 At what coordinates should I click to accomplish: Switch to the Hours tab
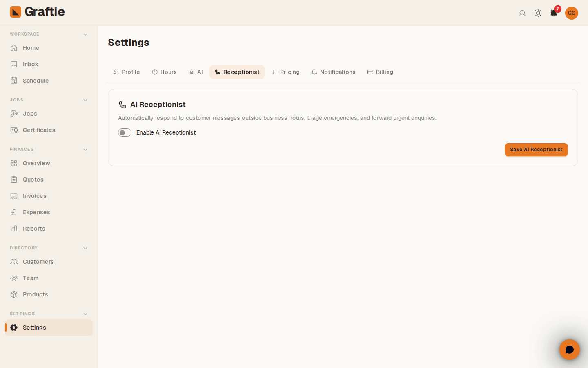pos(164,72)
